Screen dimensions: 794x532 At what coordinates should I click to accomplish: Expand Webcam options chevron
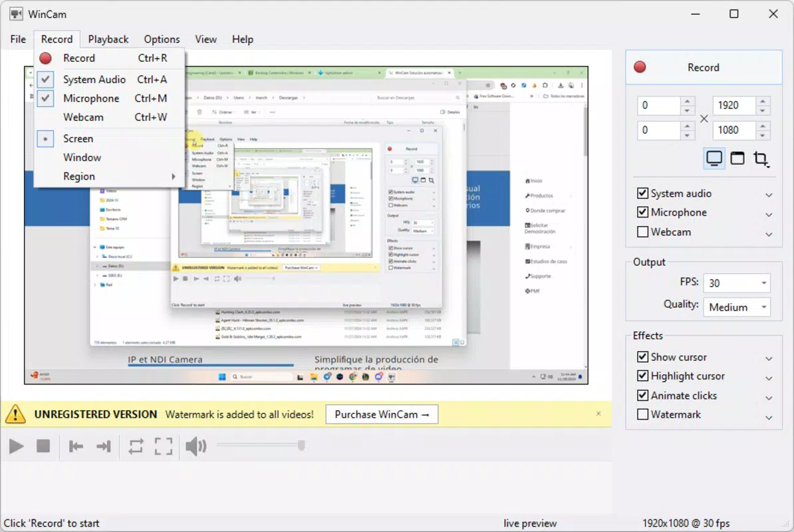[769, 234]
